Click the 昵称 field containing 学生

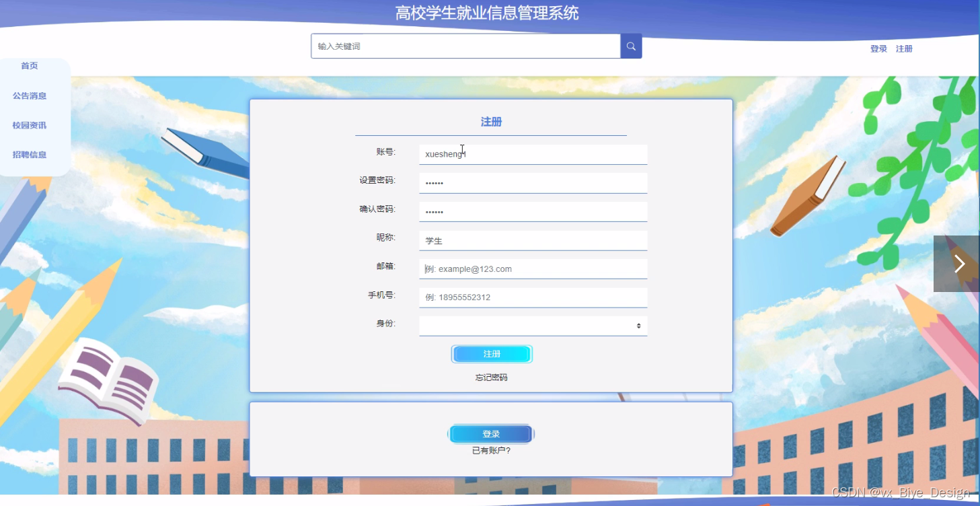533,240
